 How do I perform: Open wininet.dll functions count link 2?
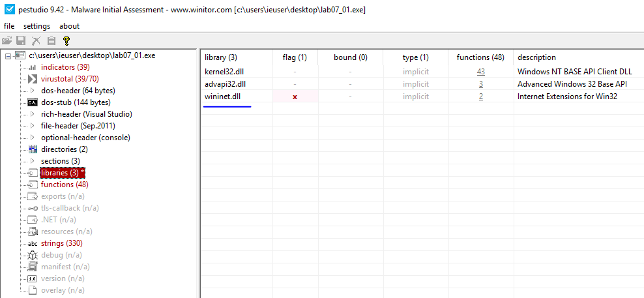pos(481,97)
